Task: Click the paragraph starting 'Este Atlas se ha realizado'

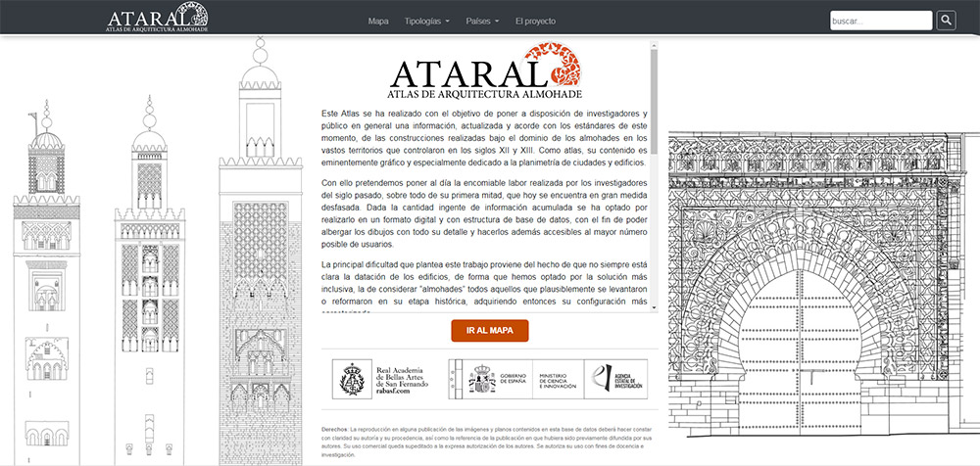Action: [484, 137]
